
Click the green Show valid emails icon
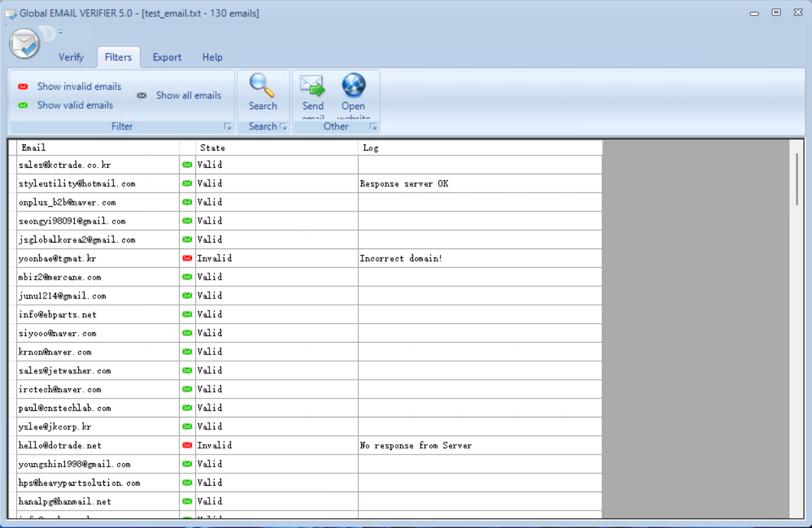click(x=23, y=105)
